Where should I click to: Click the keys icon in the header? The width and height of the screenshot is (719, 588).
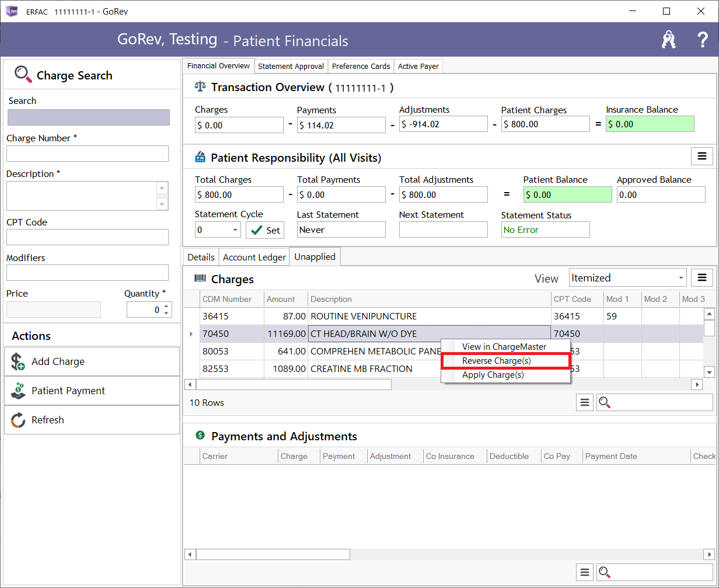pyautogui.click(x=669, y=40)
